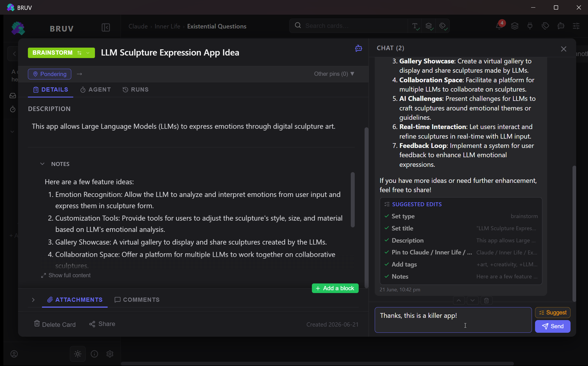This screenshot has width=588, height=366.
Task: Expand the chevron left of ATTACHMENTS
Action: pyautogui.click(x=33, y=300)
